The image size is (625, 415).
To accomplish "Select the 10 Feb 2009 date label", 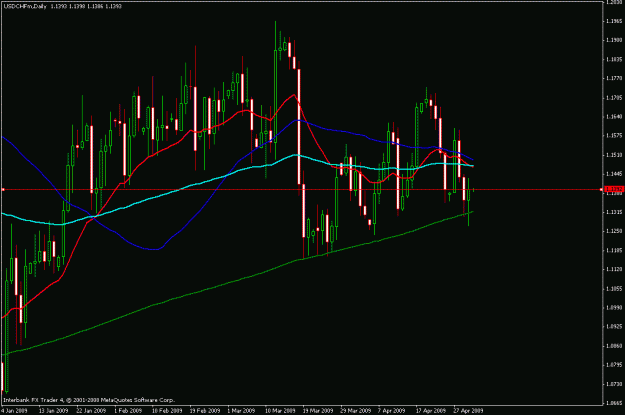I will point(167,410).
